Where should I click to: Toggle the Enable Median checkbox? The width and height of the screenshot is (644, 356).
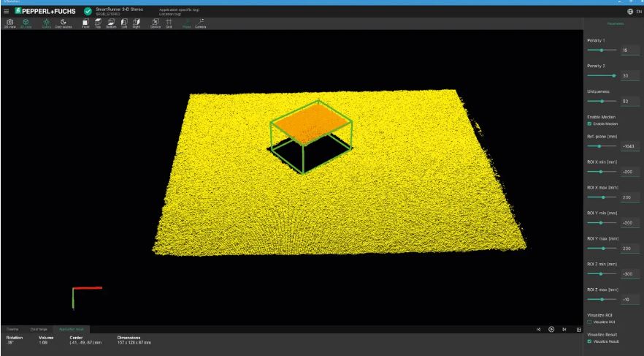tap(589, 124)
